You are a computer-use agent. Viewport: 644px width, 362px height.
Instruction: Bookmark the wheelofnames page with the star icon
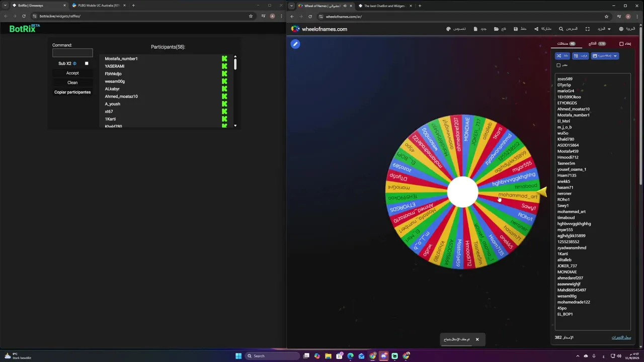coord(606,17)
